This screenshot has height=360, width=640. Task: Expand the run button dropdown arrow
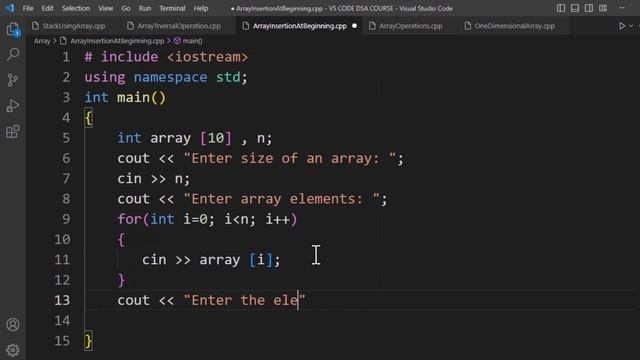(x=631, y=26)
